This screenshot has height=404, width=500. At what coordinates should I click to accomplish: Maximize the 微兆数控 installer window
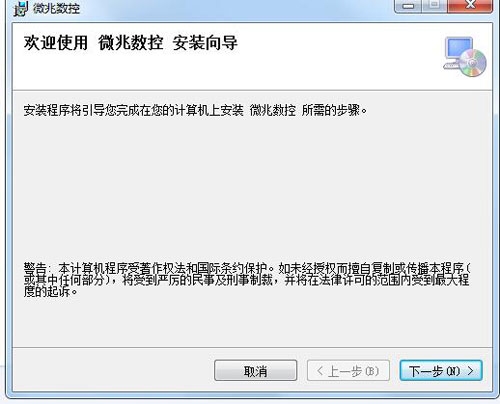coord(434,6)
